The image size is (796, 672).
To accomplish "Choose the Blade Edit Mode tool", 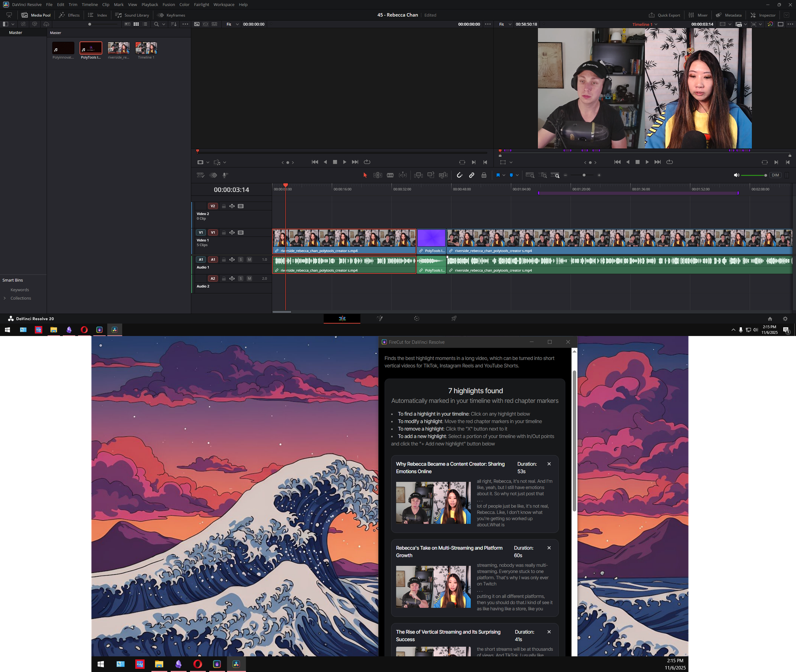I will pos(390,175).
